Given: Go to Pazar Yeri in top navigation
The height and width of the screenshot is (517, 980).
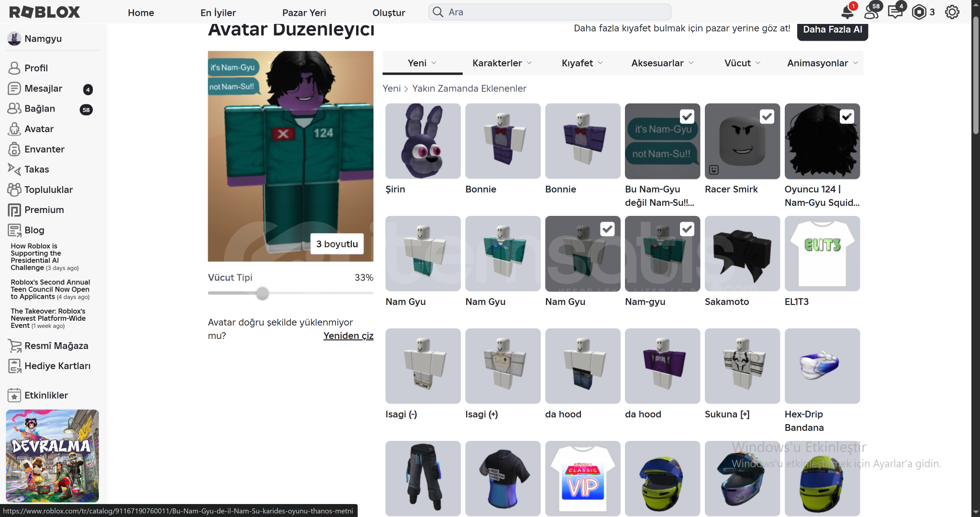Looking at the screenshot, I should 304,12.
